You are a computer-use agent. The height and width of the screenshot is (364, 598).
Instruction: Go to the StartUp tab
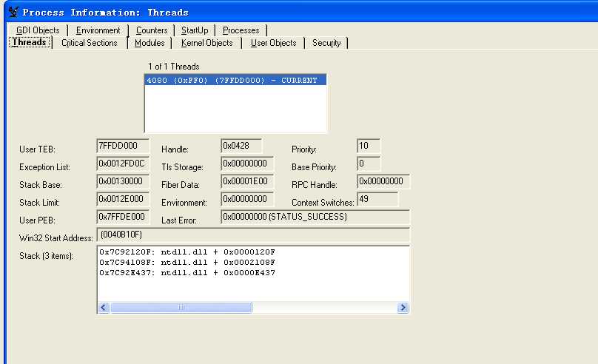click(195, 30)
